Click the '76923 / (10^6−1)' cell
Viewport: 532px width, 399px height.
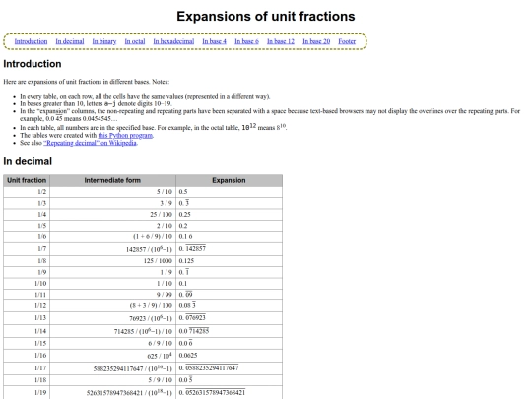coord(112,318)
